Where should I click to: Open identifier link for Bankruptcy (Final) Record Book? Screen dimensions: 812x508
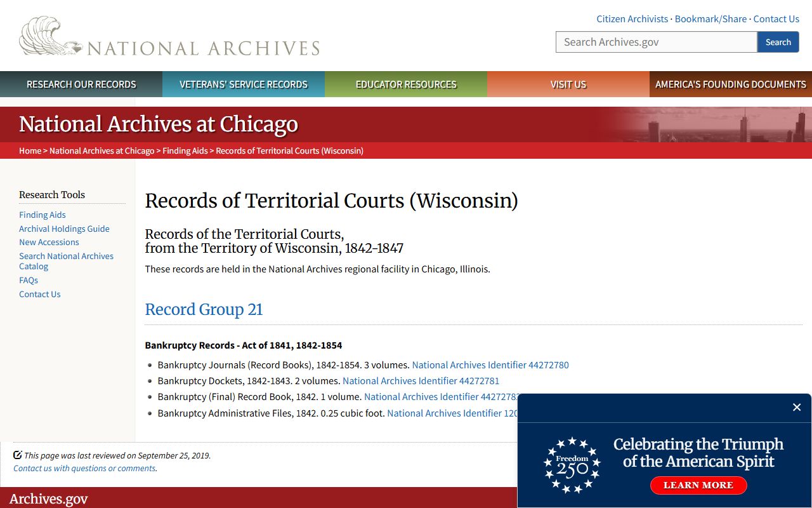coord(441,397)
